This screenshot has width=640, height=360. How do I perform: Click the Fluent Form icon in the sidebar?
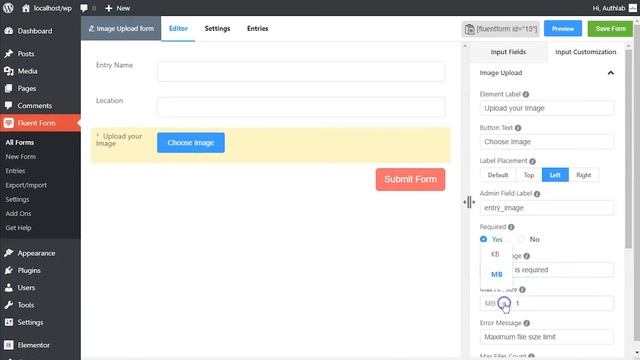click(x=9, y=123)
